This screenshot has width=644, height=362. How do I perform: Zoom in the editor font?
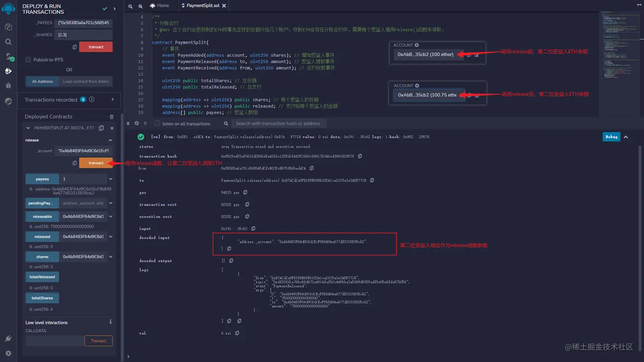click(141, 6)
